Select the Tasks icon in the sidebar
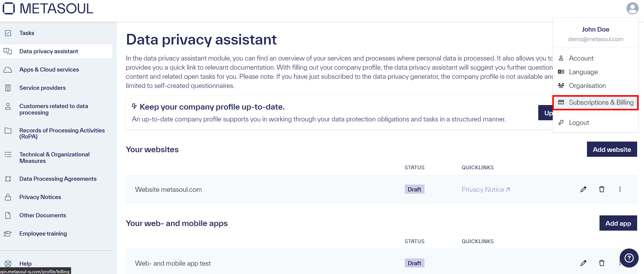Viewport: 644px width, 274px height. [8, 33]
